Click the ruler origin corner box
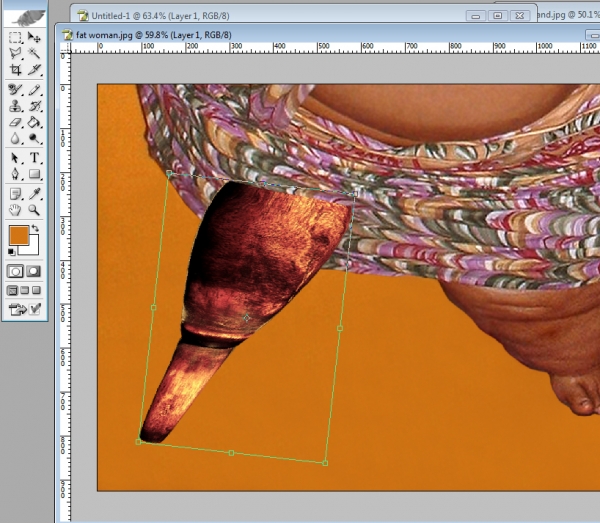600x523 pixels. click(65, 47)
